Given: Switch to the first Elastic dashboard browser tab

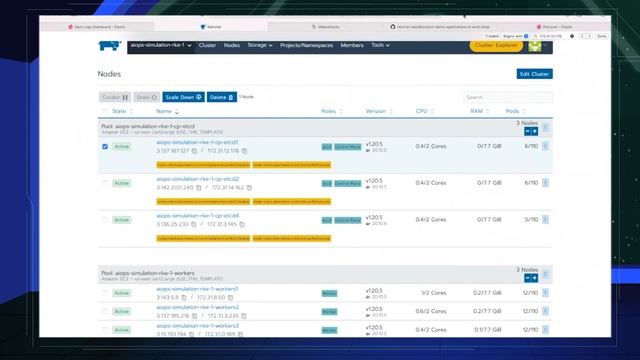Looking at the screenshot, I should pos(97,27).
